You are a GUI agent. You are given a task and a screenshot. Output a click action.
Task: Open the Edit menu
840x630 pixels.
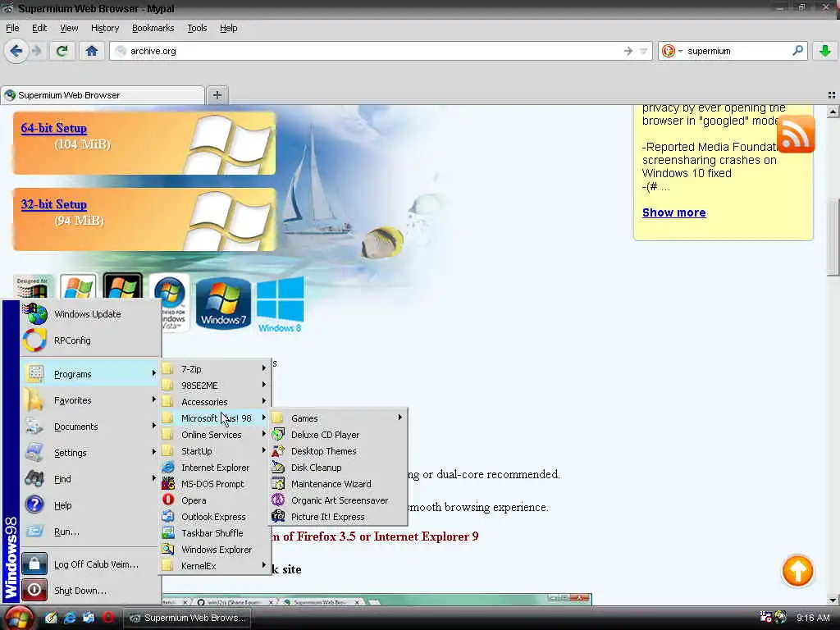pyautogui.click(x=39, y=28)
